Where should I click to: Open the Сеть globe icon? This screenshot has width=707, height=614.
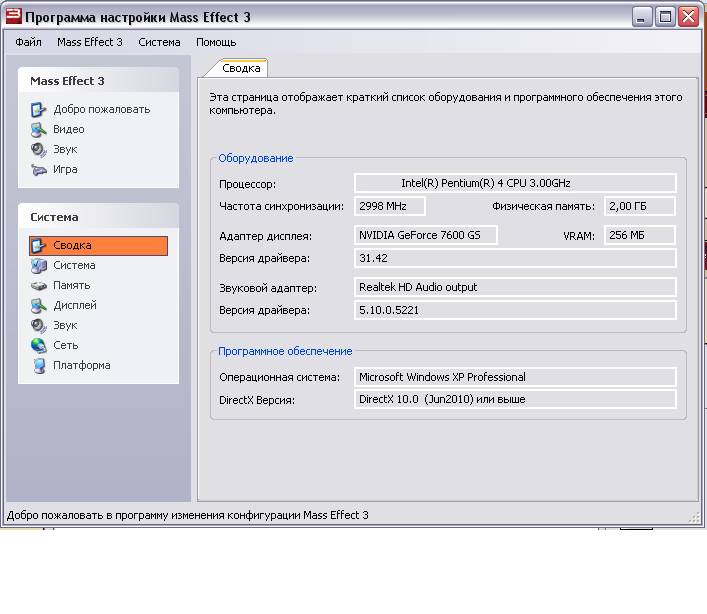click(x=38, y=345)
